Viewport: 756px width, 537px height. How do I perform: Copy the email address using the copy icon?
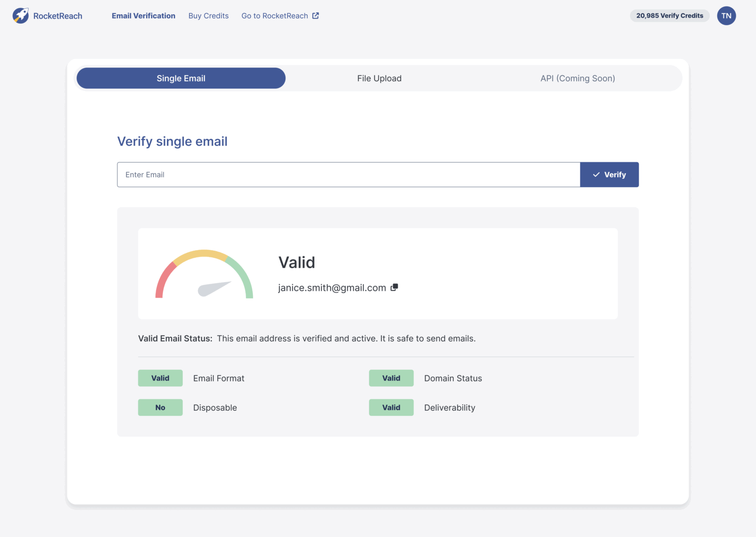[394, 287]
